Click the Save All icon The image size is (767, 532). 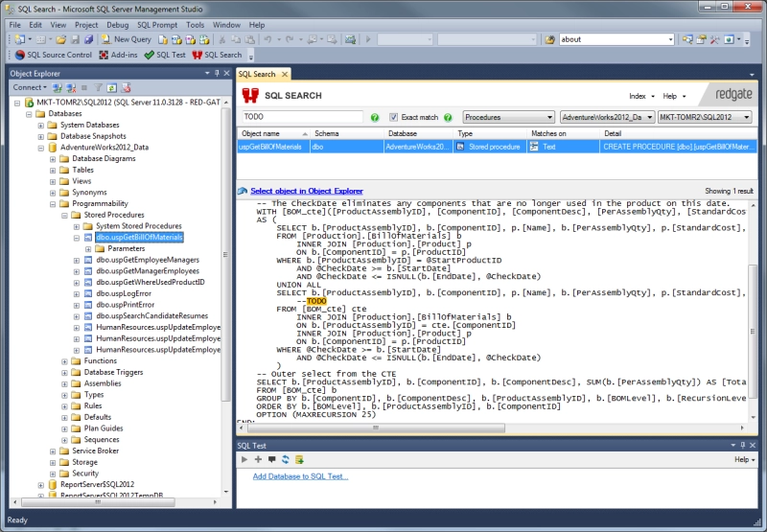(x=88, y=39)
